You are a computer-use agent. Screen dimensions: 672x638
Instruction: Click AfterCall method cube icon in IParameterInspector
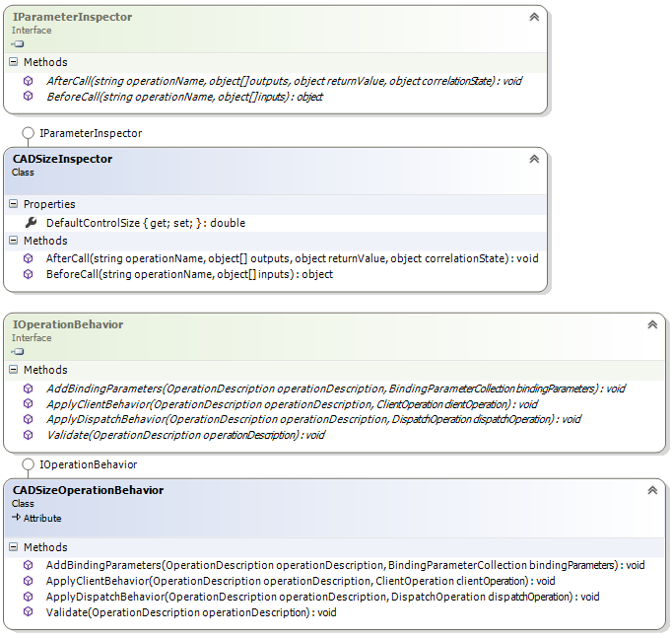point(29,81)
